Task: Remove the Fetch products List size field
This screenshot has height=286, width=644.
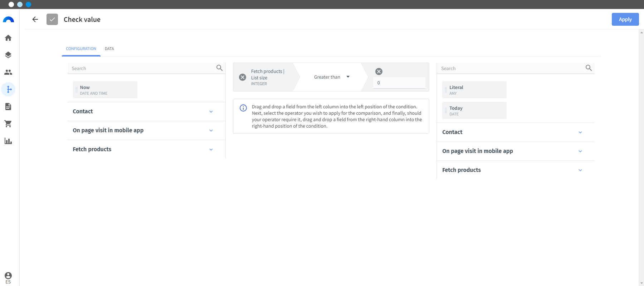Action: 243,77
